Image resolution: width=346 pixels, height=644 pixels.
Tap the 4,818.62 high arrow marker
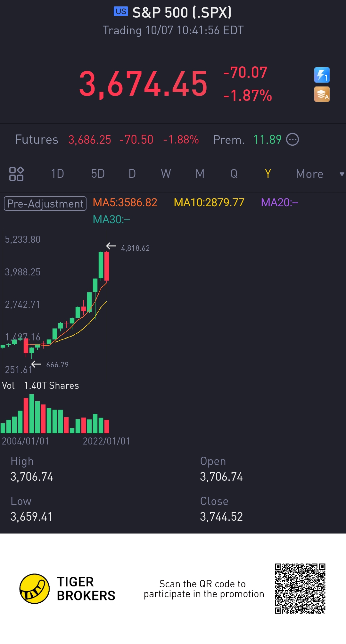[111, 246]
